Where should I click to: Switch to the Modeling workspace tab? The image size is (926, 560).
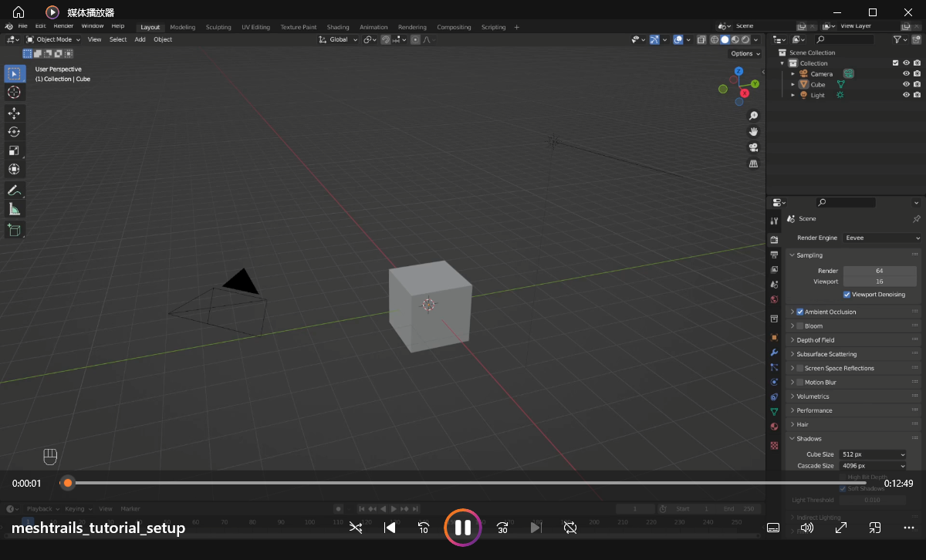pos(183,27)
